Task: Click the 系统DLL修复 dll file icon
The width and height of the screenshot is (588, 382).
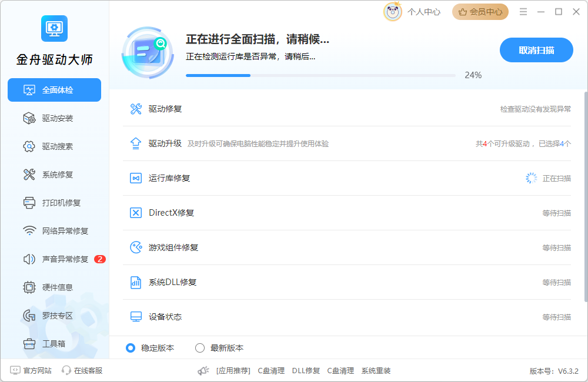Action: click(x=136, y=282)
